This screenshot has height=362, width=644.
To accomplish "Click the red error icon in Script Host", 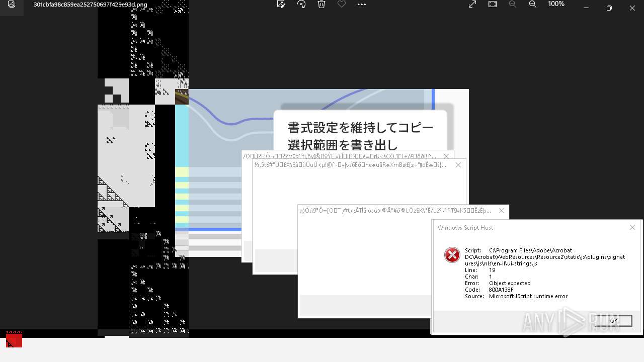I will [x=452, y=255].
